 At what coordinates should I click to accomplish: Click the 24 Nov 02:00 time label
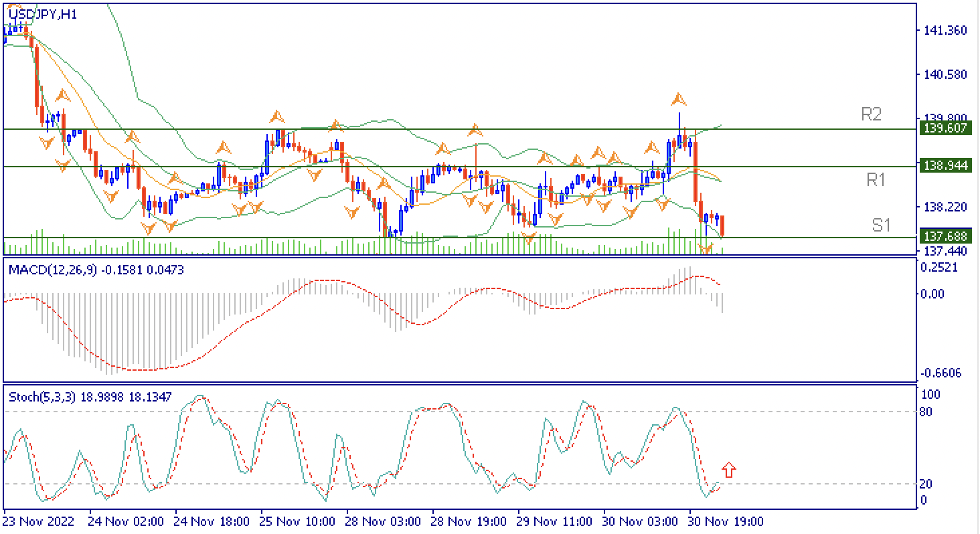(127, 521)
